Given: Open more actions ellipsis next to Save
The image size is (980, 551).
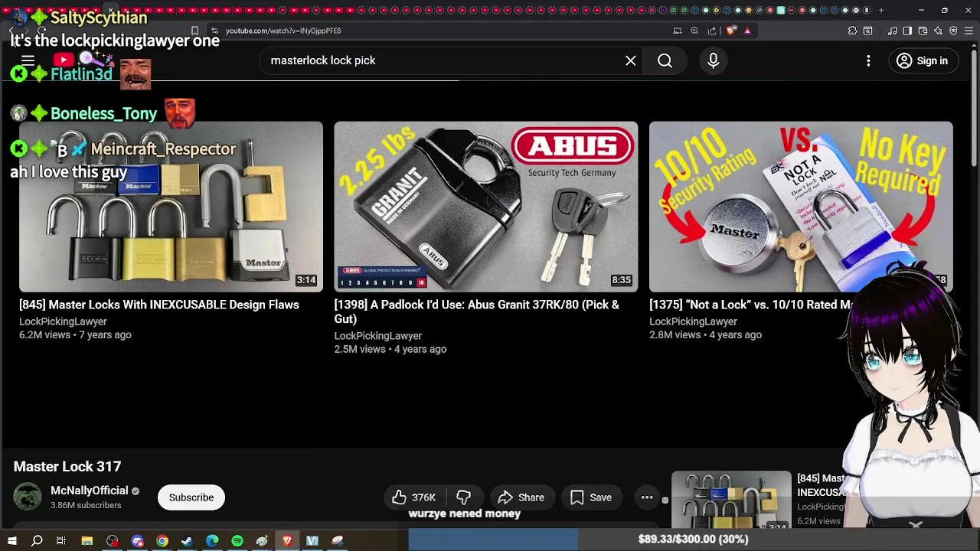Looking at the screenshot, I should (647, 497).
